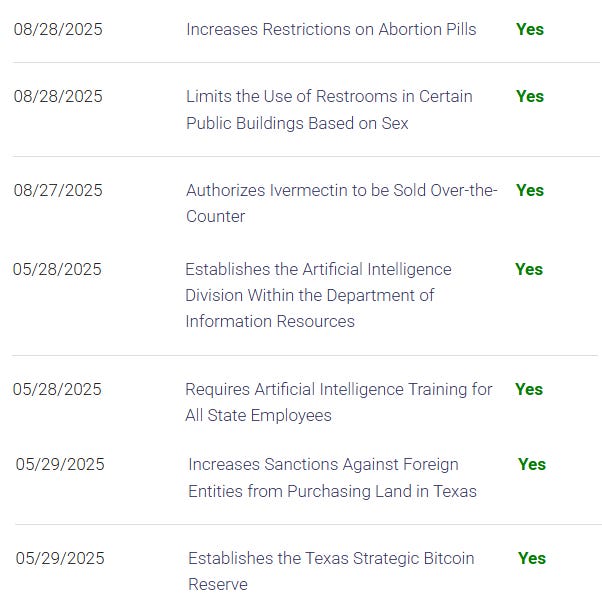The height and width of the screenshot is (609, 602).
Task: Select 08/28/2025 date of Restrooms row
Action: pyautogui.click(x=58, y=96)
